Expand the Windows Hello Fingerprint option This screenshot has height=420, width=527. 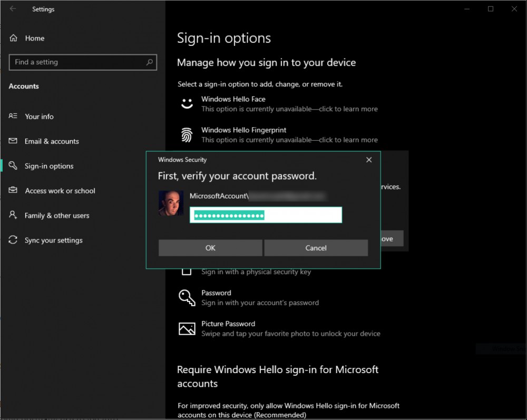pos(279,135)
